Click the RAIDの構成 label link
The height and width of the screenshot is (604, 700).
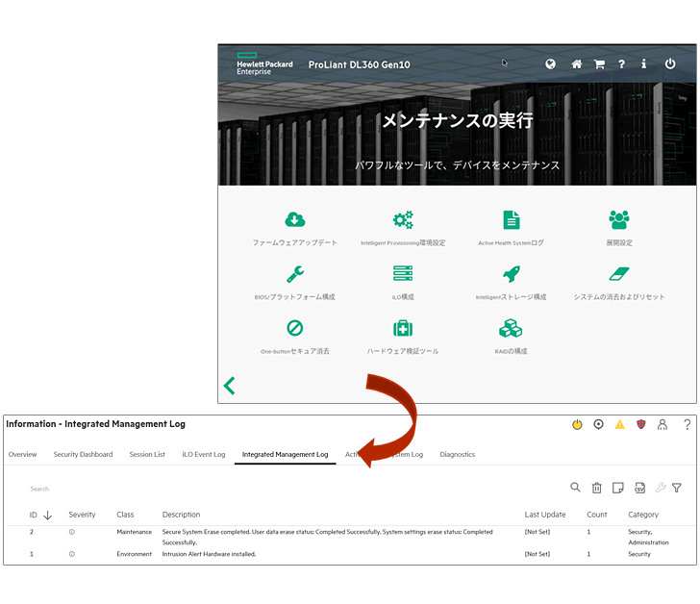tap(511, 351)
